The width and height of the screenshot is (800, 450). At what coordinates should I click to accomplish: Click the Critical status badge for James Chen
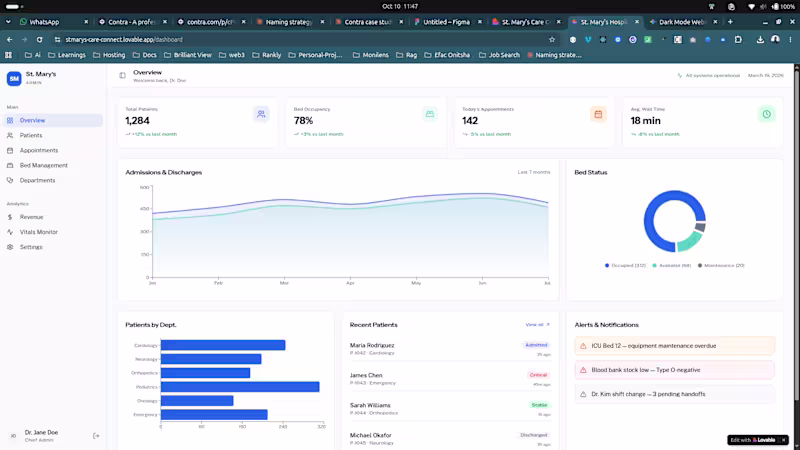tap(538, 375)
